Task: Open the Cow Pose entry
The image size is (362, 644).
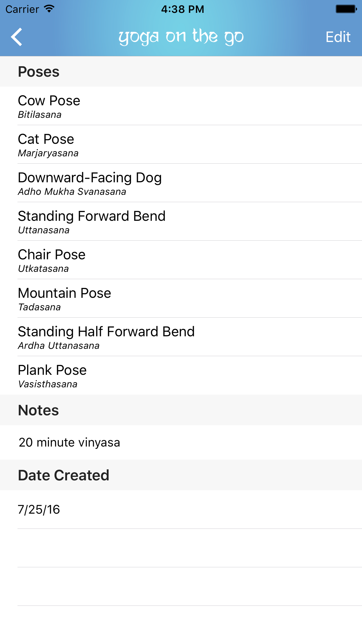Action: (181, 106)
